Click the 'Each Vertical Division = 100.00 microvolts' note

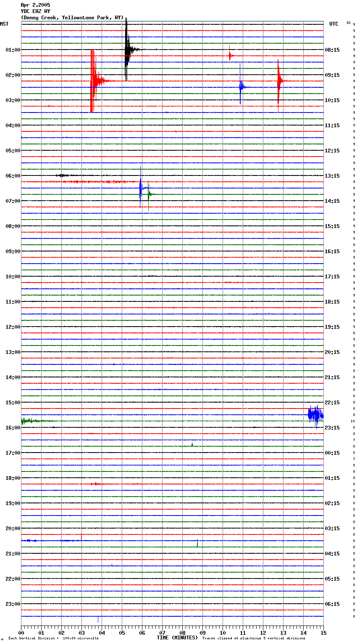(53, 638)
